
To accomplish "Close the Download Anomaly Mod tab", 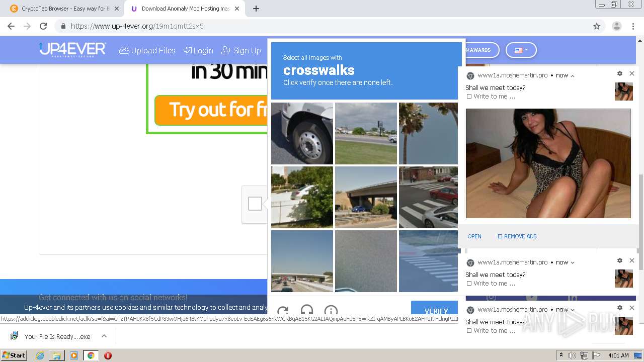I will (237, 9).
